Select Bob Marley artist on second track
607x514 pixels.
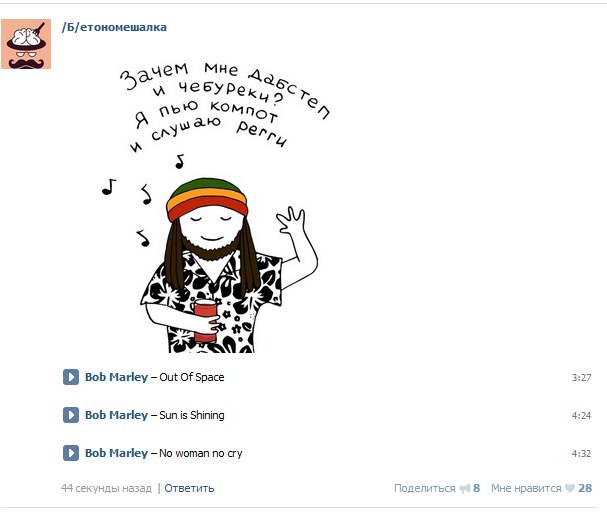click(x=117, y=415)
